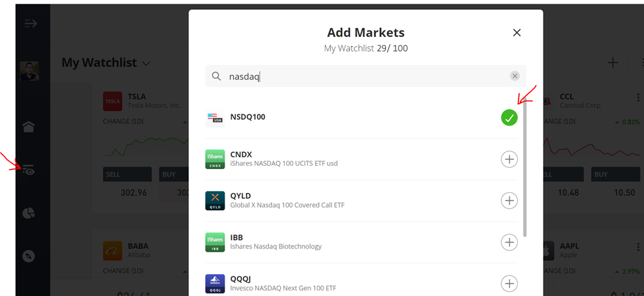
Task: Select Ishares Nasdaq Biotechnology text
Action: point(275,246)
